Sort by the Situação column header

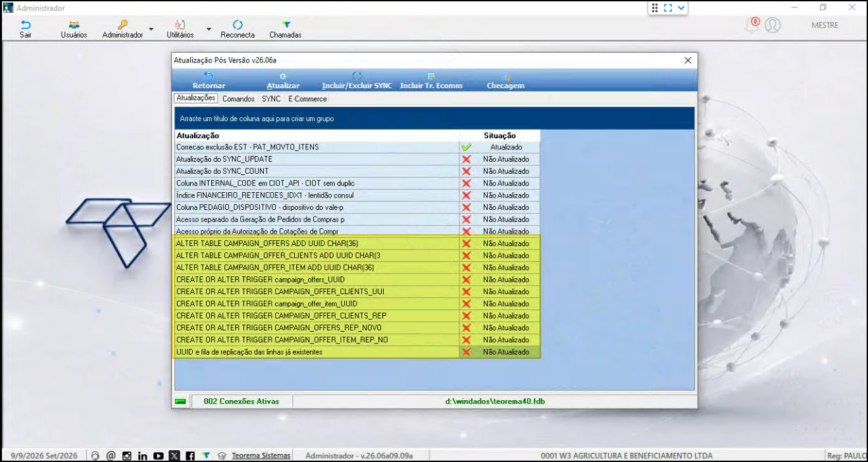coord(500,135)
